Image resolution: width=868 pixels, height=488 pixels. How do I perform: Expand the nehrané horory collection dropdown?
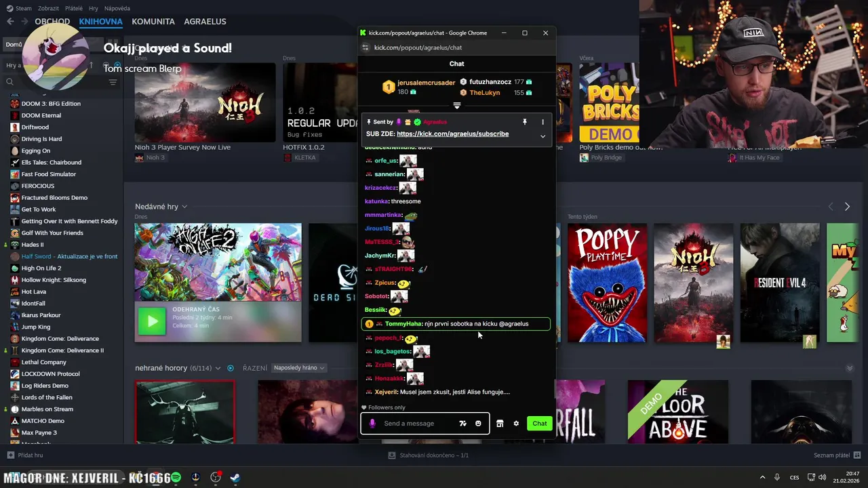tap(218, 368)
